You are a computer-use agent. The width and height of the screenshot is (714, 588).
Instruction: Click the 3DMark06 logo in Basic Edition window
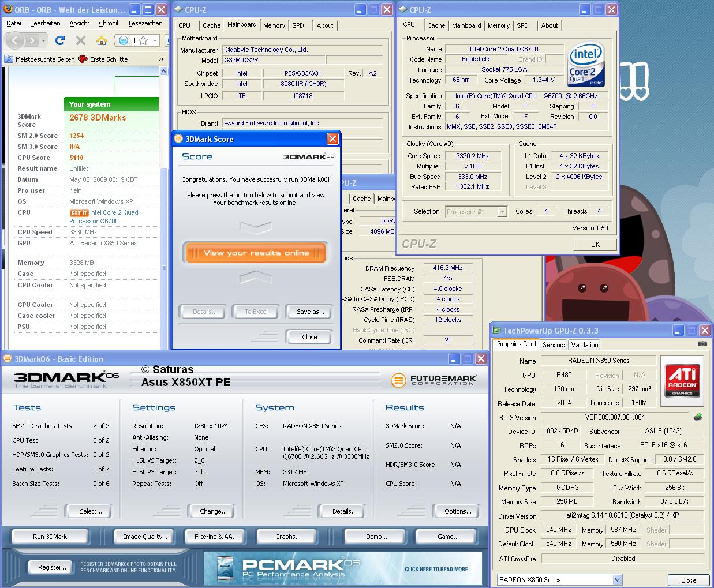tap(65, 379)
